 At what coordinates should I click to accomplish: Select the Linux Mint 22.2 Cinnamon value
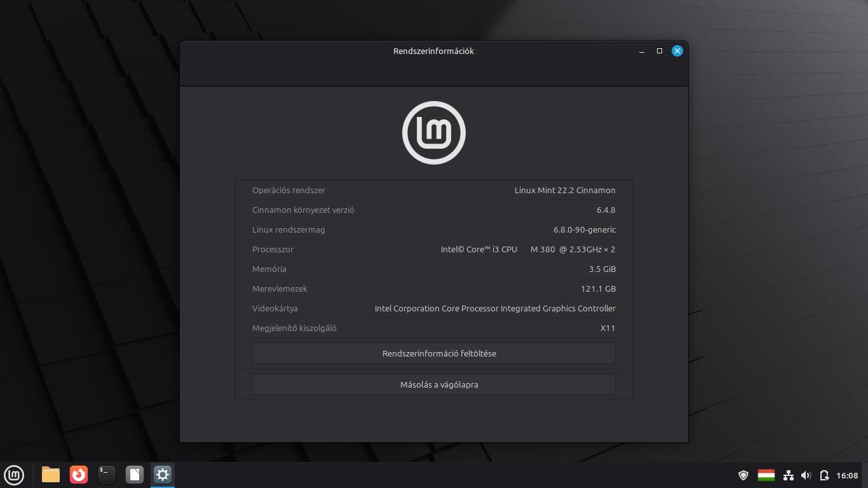[x=565, y=190]
